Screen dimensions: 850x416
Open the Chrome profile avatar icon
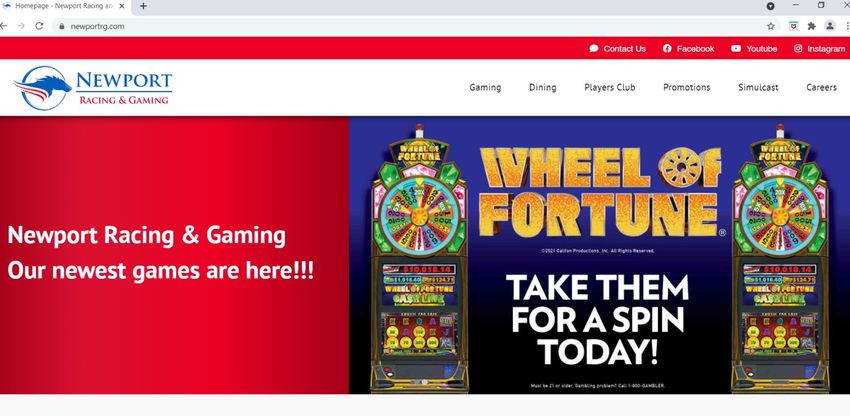coord(830,26)
